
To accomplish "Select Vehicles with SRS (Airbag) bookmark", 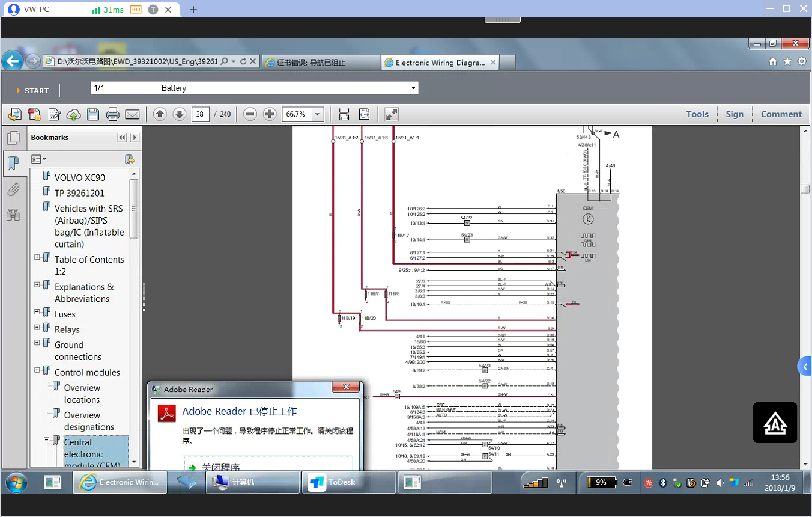I will click(89, 226).
